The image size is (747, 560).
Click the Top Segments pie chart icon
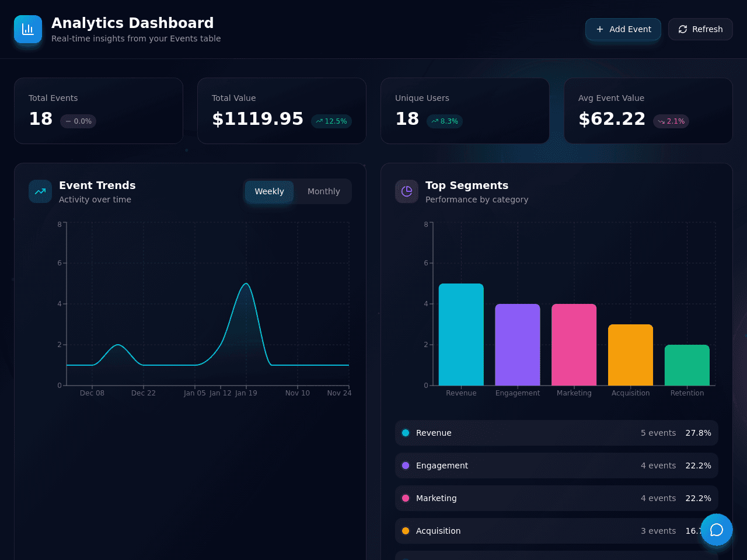[407, 191]
